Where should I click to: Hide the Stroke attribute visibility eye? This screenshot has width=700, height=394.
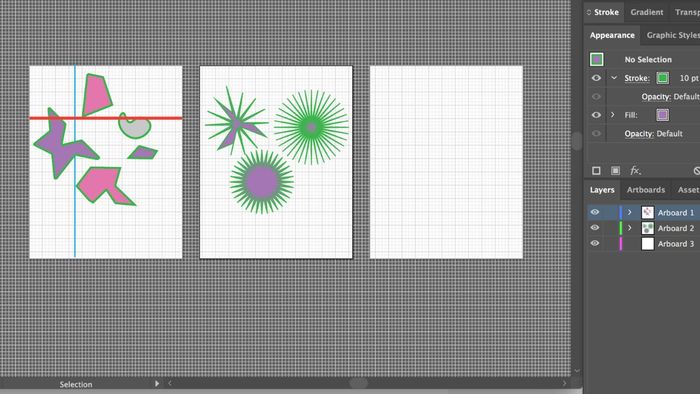point(596,78)
